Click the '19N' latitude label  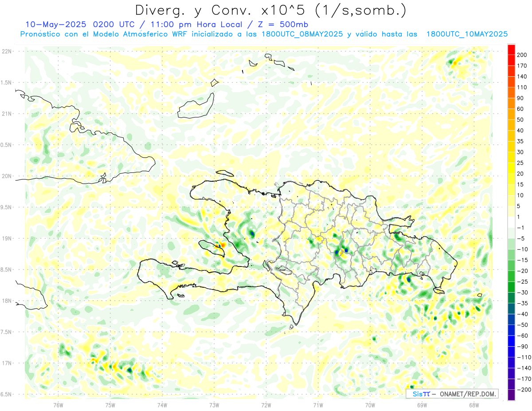point(7,239)
